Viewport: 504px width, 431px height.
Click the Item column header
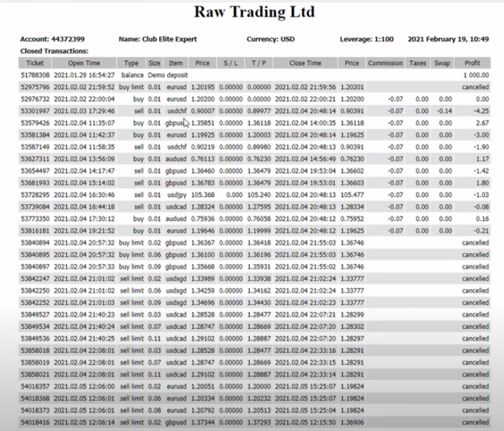176,63
